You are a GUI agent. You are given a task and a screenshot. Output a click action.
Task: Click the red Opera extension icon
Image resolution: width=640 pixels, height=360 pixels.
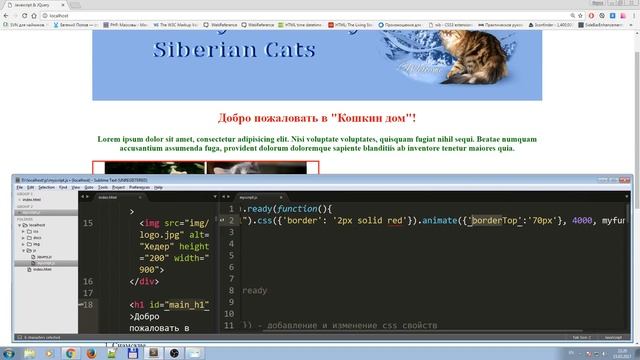[591, 16]
